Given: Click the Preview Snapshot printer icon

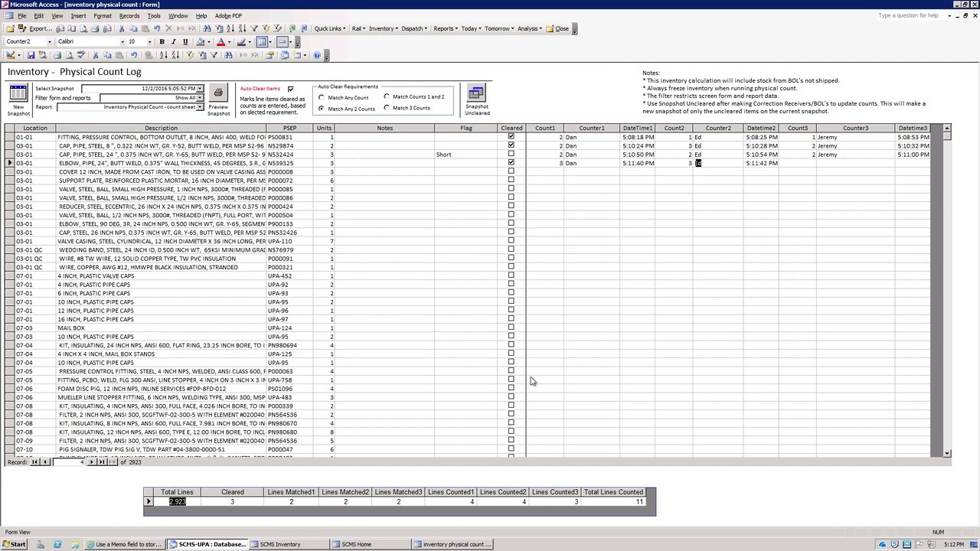Looking at the screenshot, I should click(218, 93).
